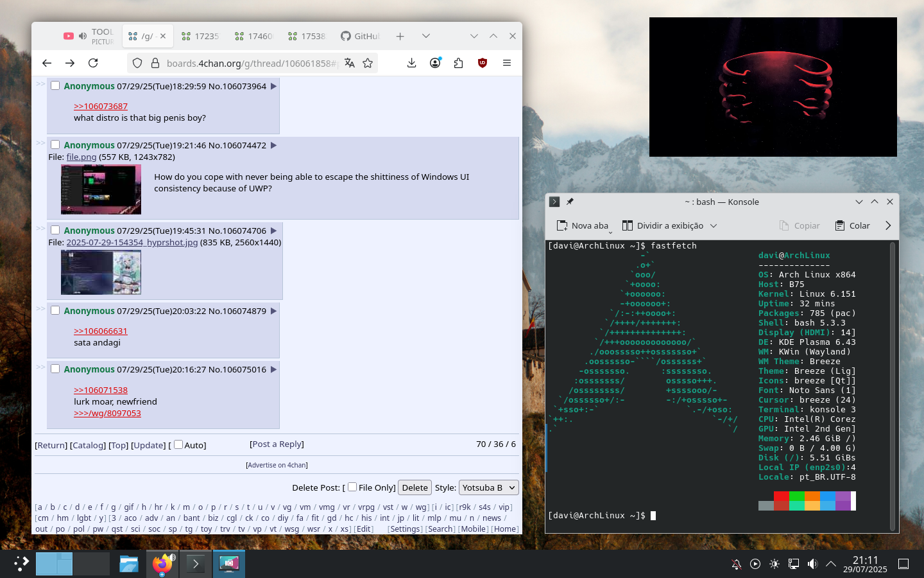
Task: Close the /g/ tab
Action: click(163, 36)
